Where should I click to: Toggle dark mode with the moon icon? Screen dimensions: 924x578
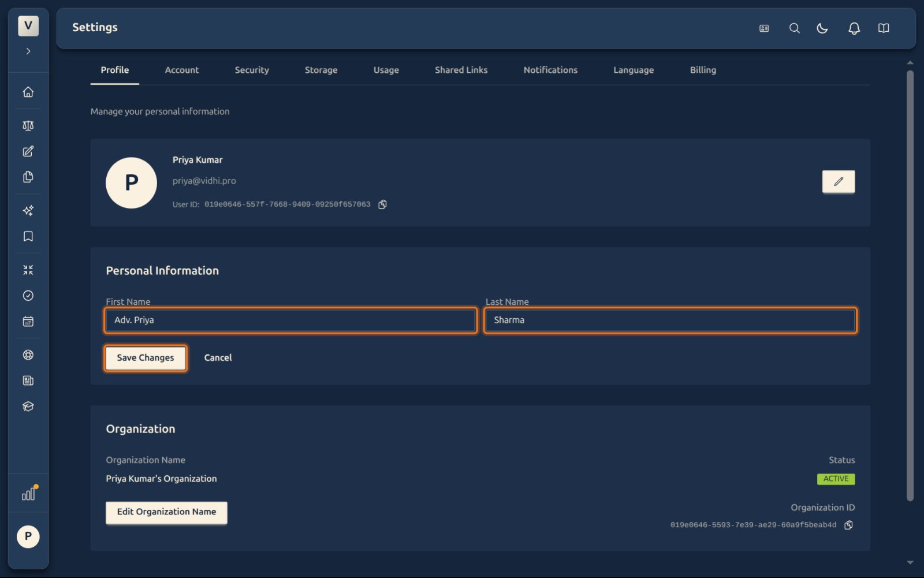[822, 28]
